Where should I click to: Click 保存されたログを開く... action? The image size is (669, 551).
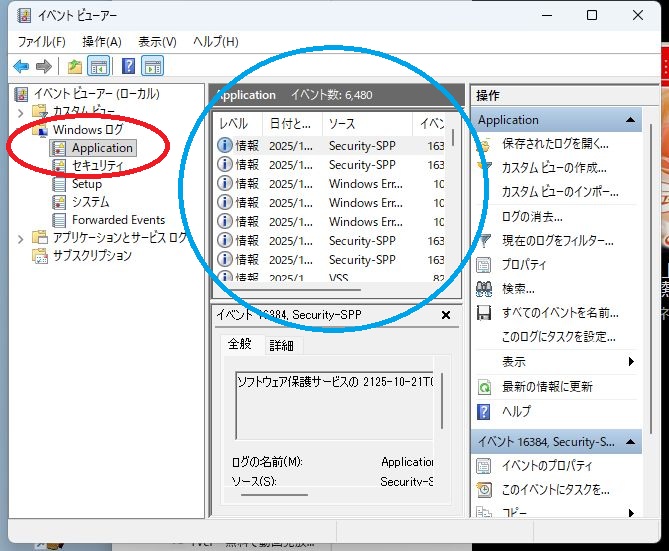click(556, 144)
